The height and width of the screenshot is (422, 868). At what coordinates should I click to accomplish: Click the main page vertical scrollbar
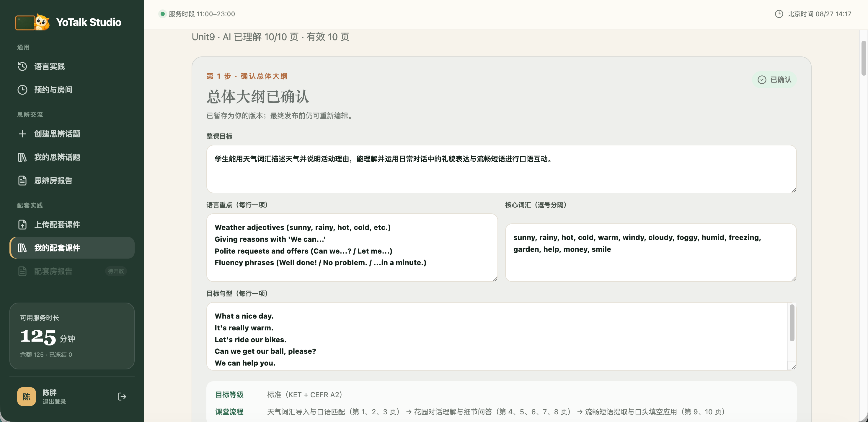coord(863,58)
